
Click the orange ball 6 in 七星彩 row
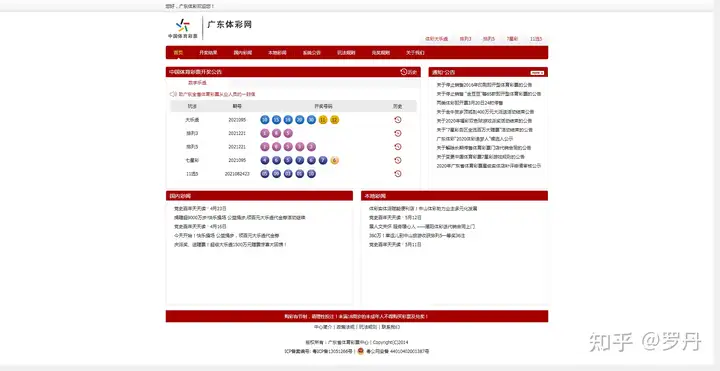pos(335,160)
